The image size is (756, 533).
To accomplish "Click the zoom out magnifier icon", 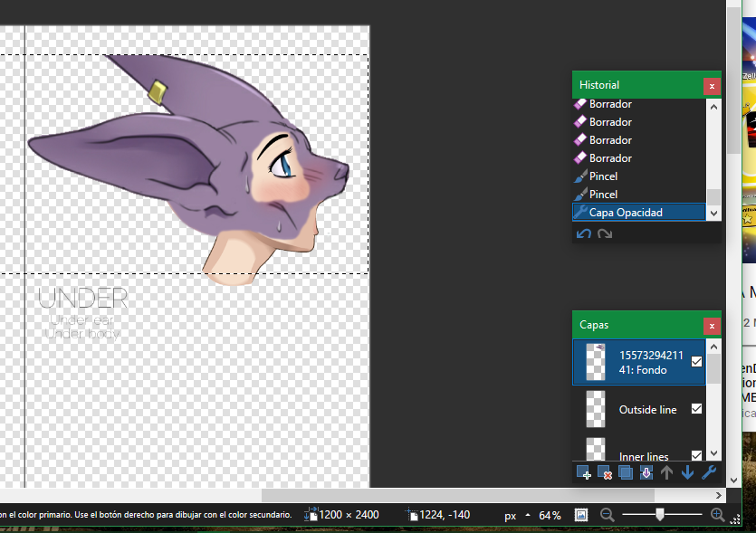I will [607, 515].
